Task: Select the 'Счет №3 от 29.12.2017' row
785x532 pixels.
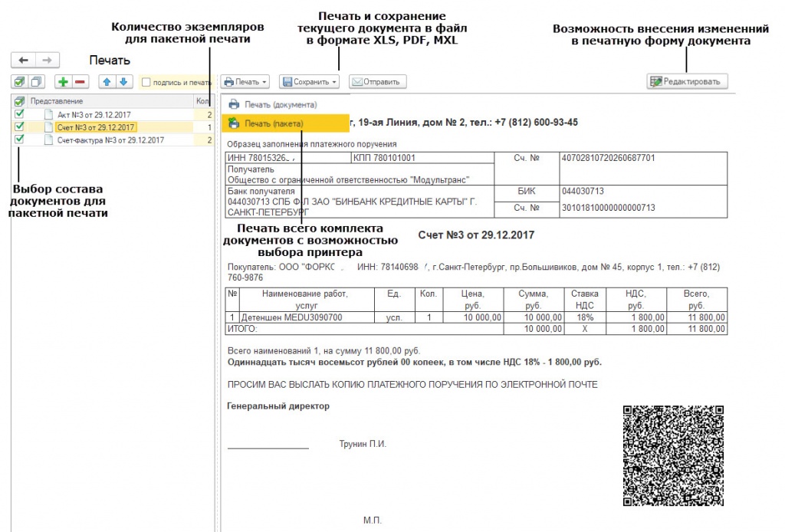Action: coord(113,127)
